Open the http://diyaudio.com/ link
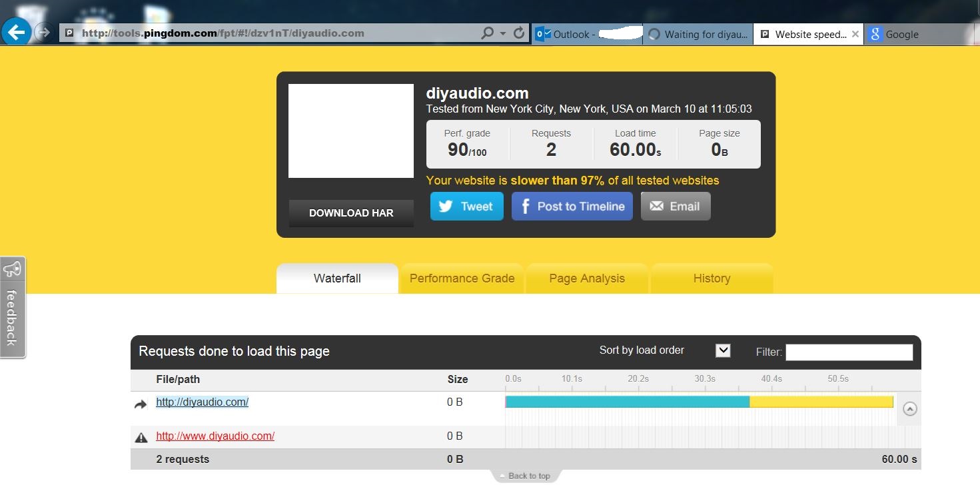 [203, 402]
